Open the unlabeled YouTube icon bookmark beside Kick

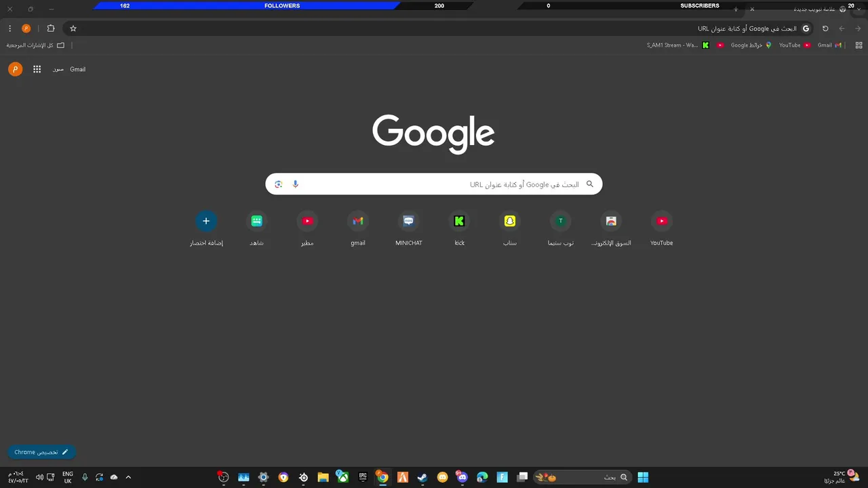tap(720, 45)
